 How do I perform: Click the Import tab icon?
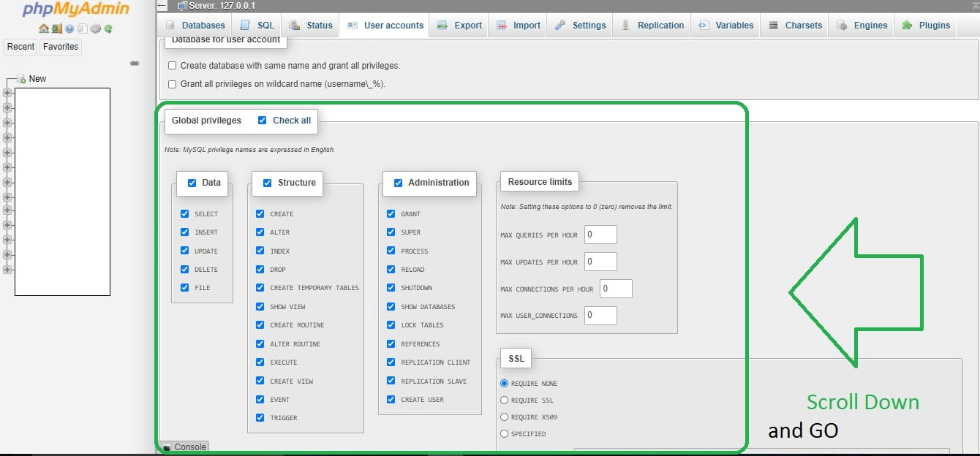502,25
